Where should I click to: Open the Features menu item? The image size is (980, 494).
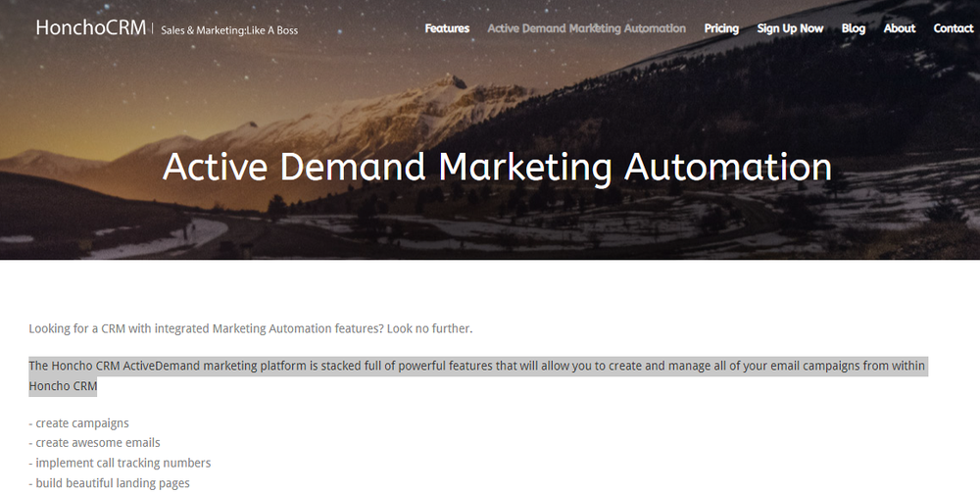click(447, 28)
